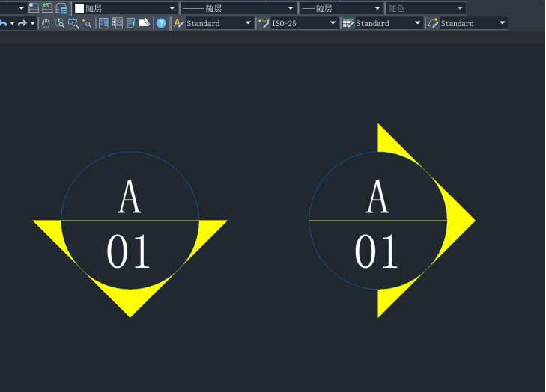Click the blue Help question mark

(x=161, y=23)
